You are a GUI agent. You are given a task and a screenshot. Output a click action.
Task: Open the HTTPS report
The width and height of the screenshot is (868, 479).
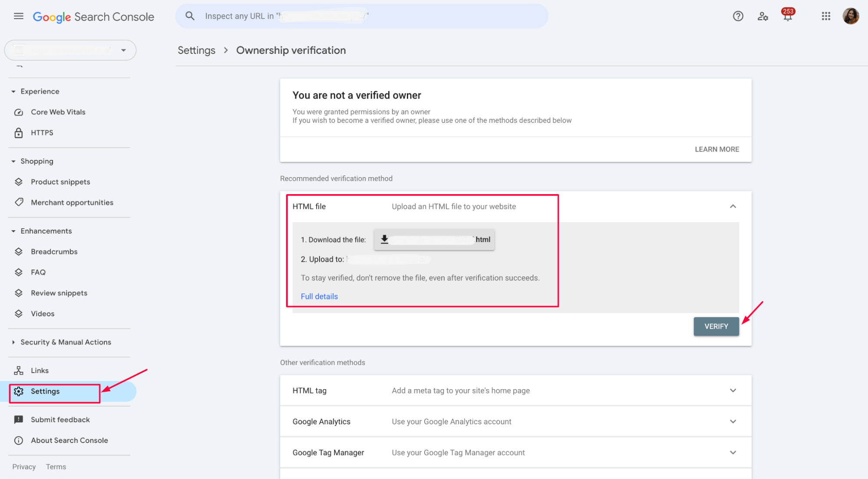[x=42, y=133]
